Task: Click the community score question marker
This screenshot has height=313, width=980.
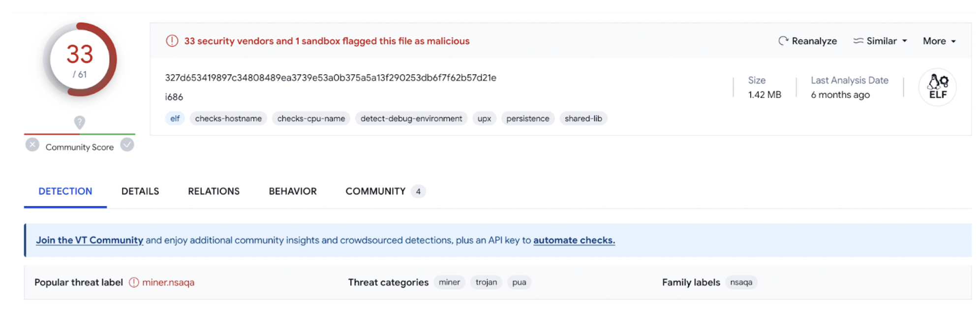Action: click(80, 122)
